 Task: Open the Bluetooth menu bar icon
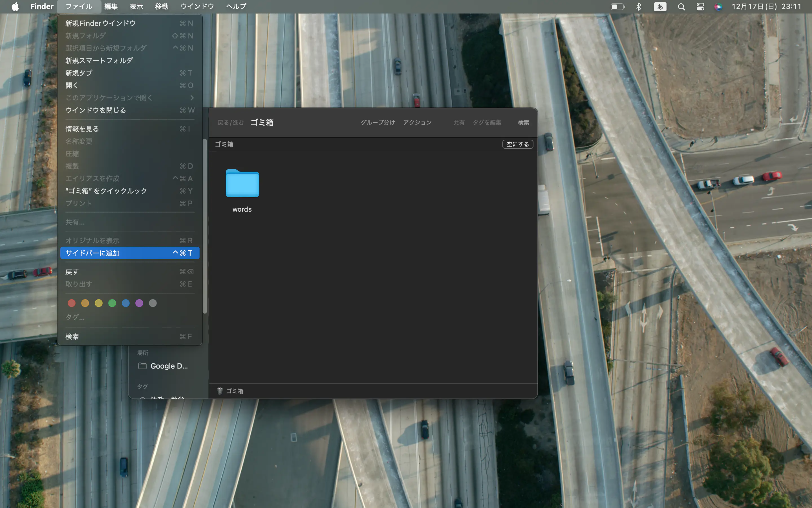pos(639,6)
